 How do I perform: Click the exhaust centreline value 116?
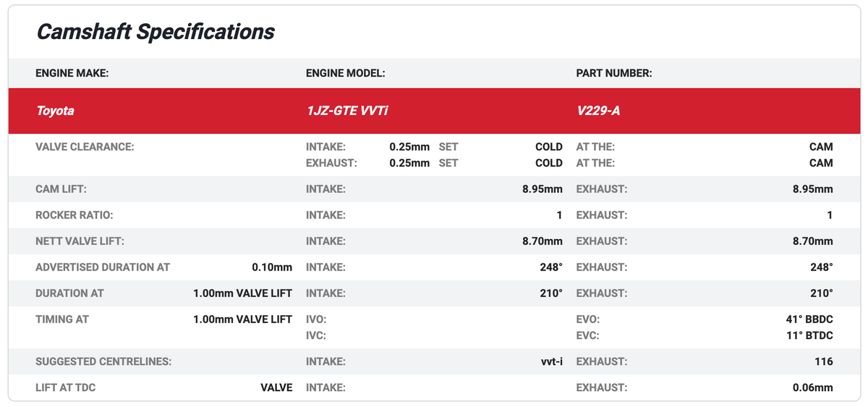823,361
